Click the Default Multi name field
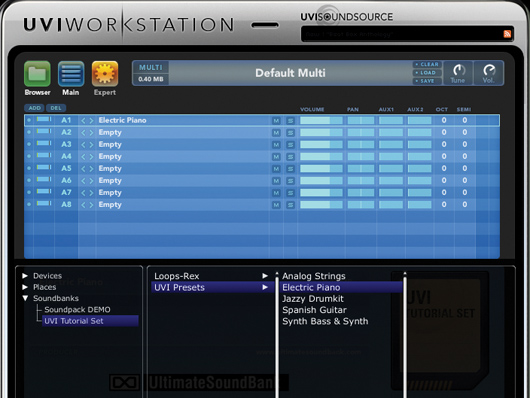 pos(290,73)
